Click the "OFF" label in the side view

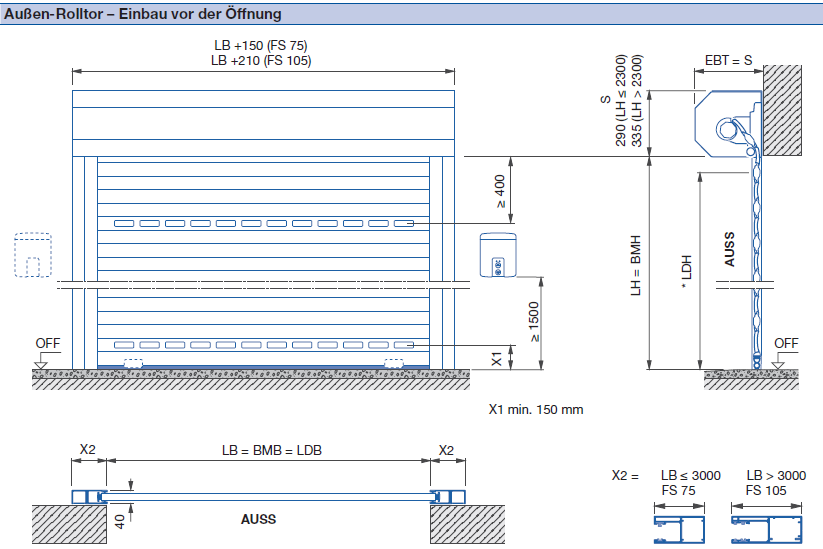click(x=786, y=343)
